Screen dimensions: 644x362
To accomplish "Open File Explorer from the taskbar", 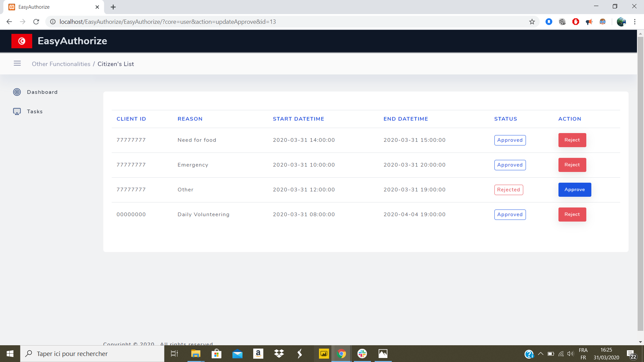I will (x=196, y=354).
